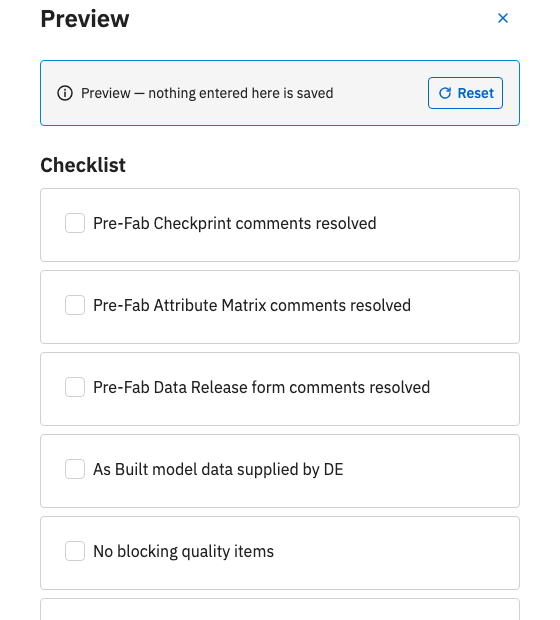The image size is (560, 620).
Task: Enable Pre-Fab Data Release form comments checkbox
Action: (75, 387)
